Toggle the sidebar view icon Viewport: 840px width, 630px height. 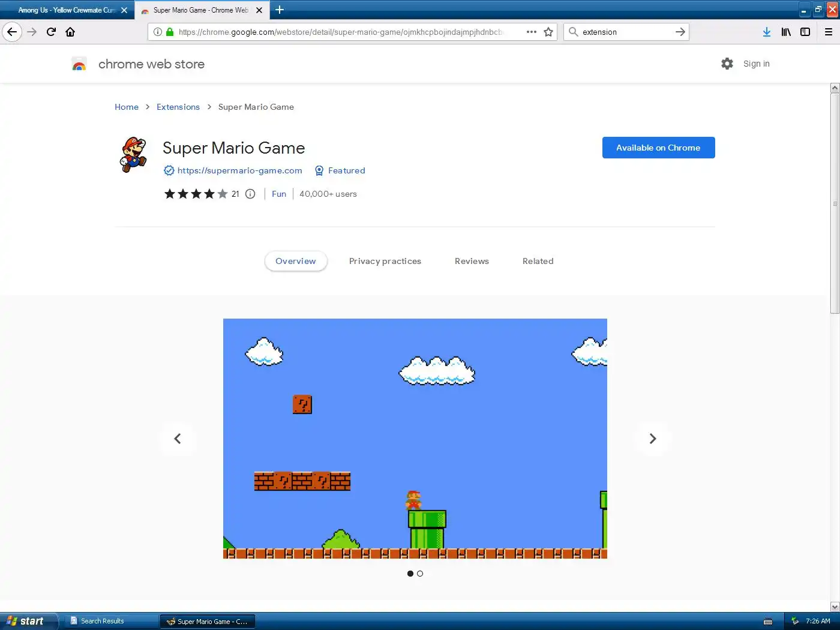(x=805, y=32)
